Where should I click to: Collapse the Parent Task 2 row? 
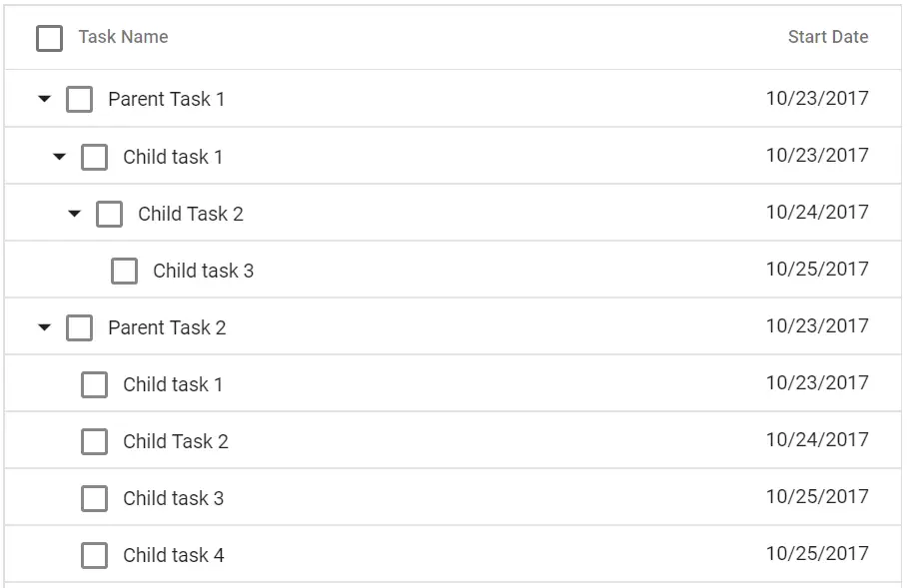pos(43,327)
